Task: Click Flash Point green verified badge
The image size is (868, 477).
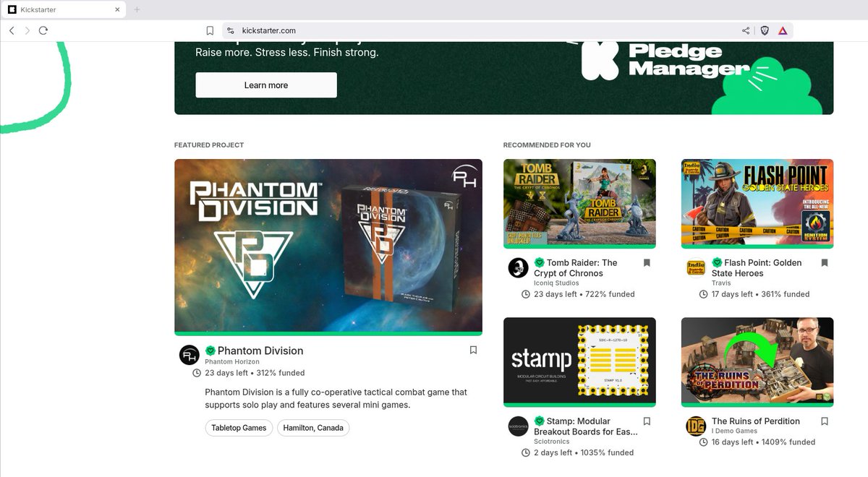Action: tap(717, 263)
